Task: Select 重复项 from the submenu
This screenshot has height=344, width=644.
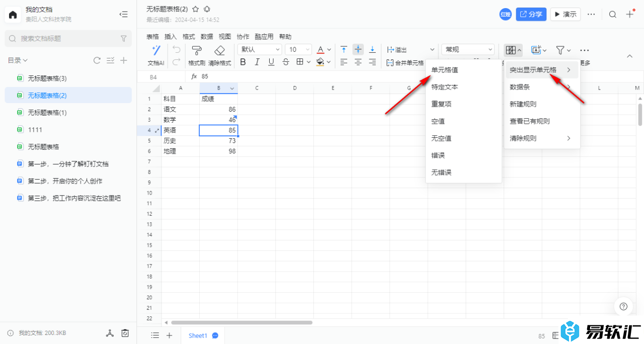Action: (x=464, y=104)
